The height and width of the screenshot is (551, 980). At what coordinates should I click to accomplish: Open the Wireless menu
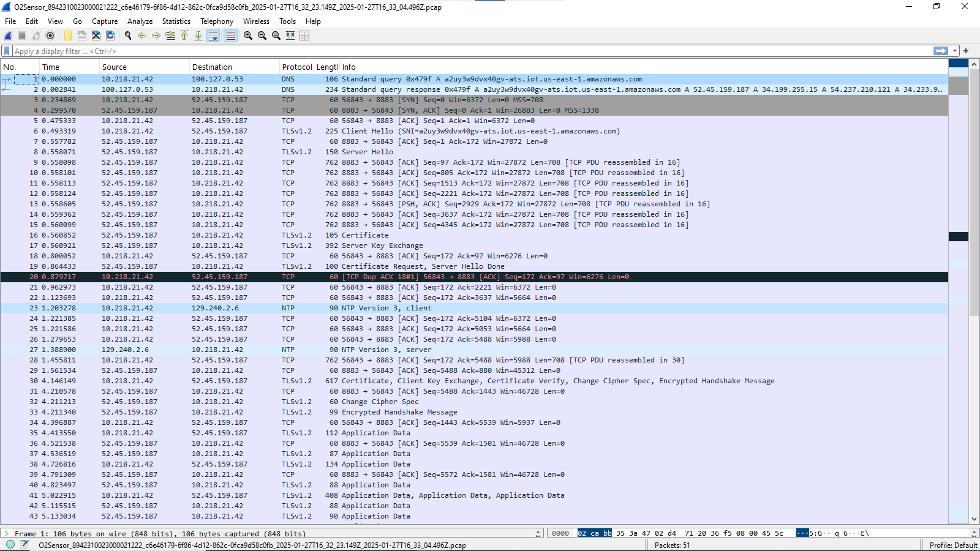pos(256,21)
